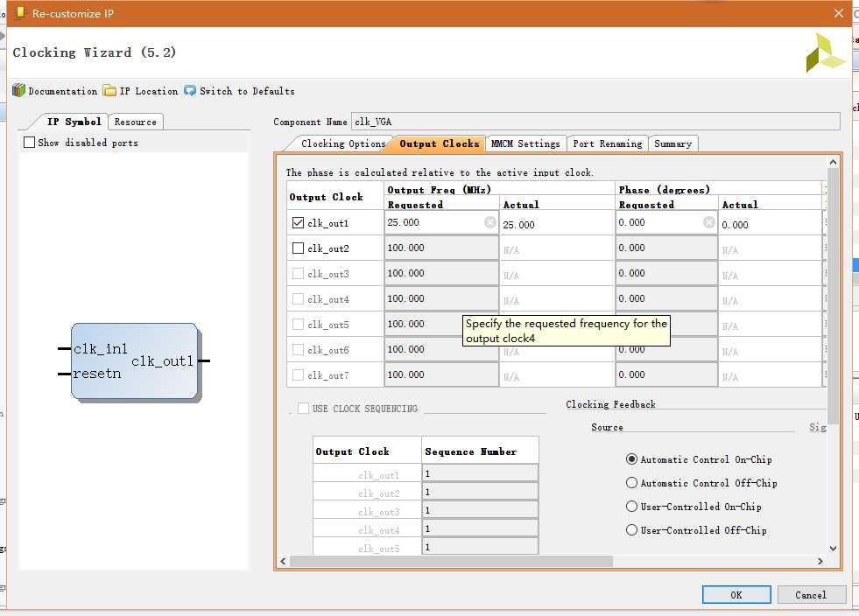This screenshot has width=859, height=616.
Task: Edit the Component Name field clk_VGA
Action: tap(595, 122)
